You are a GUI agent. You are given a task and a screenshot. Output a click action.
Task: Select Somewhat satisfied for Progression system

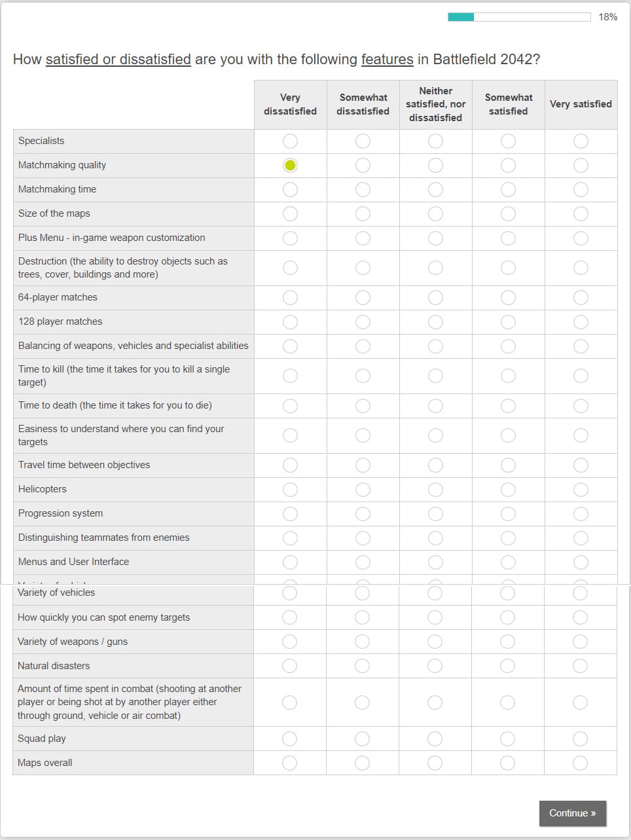point(508,514)
